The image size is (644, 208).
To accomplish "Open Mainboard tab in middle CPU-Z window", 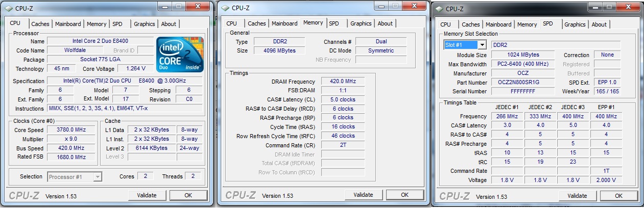I will point(284,23).
